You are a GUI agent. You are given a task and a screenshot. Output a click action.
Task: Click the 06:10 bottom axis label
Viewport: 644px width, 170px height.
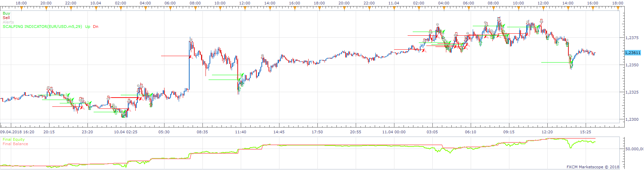tap(471, 132)
